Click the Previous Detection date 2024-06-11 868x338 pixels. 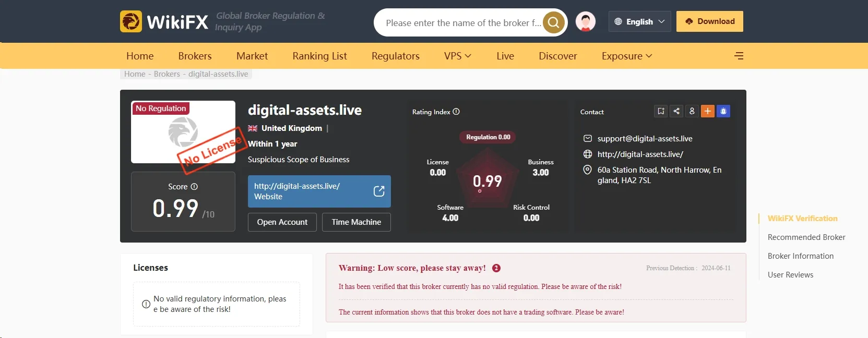coord(716,268)
